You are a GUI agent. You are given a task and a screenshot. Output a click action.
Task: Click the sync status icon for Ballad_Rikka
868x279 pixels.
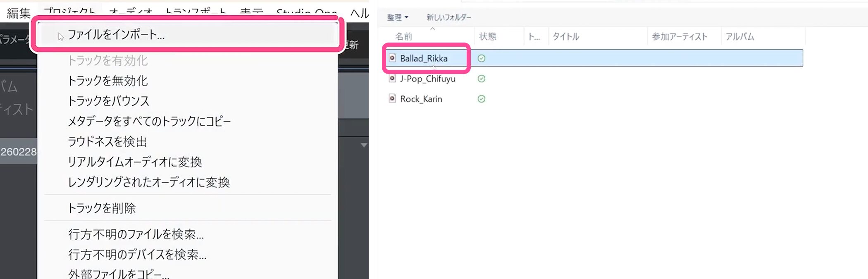coord(481,58)
